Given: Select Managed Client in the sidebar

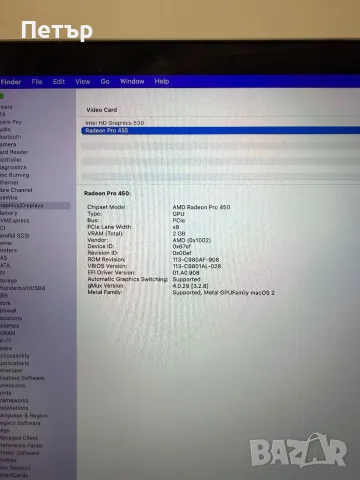Looking at the screenshot, I should 19,438.
